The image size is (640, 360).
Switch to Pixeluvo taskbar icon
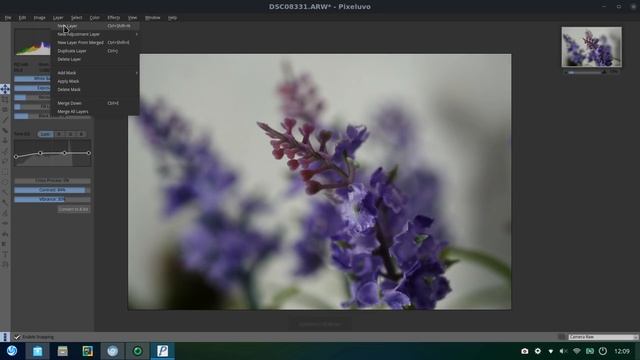[x=162, y=351]
